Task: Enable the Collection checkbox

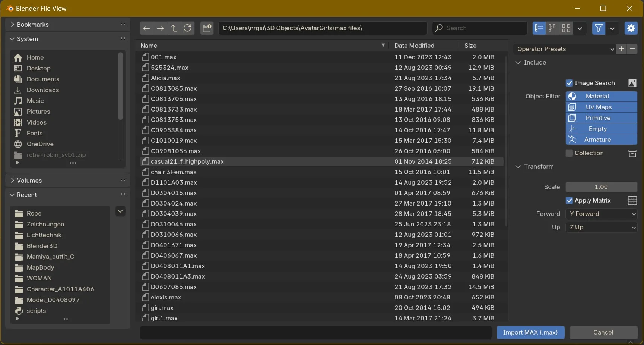Action: (569, 153)
